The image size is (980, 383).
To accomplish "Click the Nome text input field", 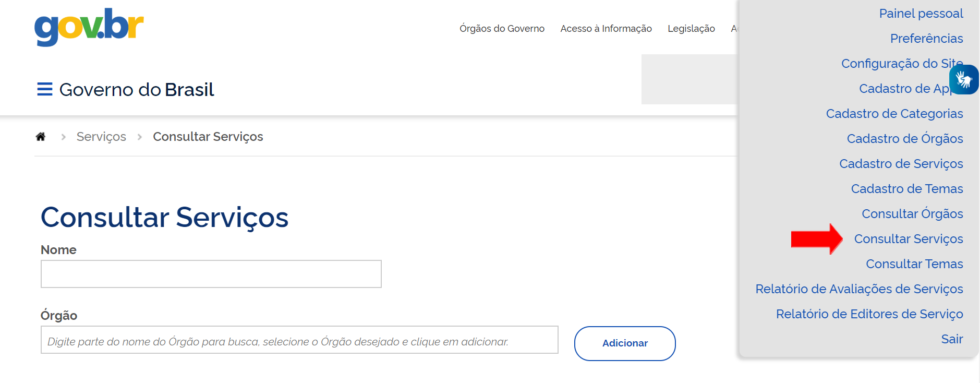I will pyautogui.click(x=211, y=274).
